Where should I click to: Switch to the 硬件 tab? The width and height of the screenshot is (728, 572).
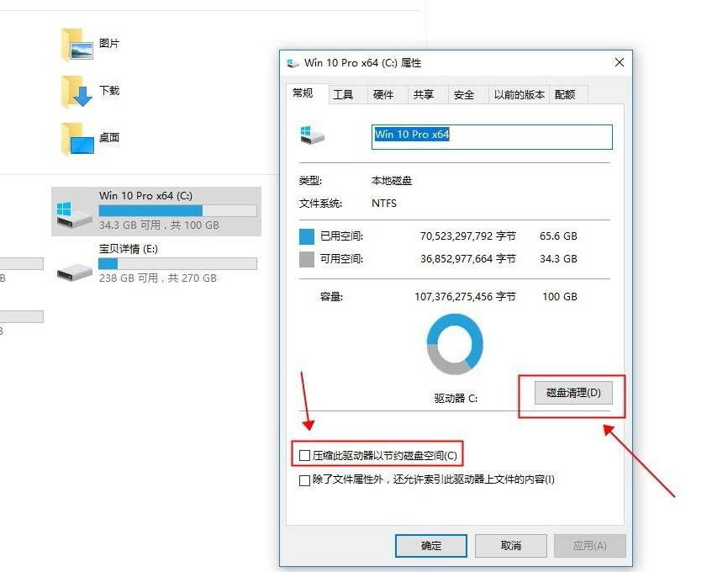click(383, 95)
